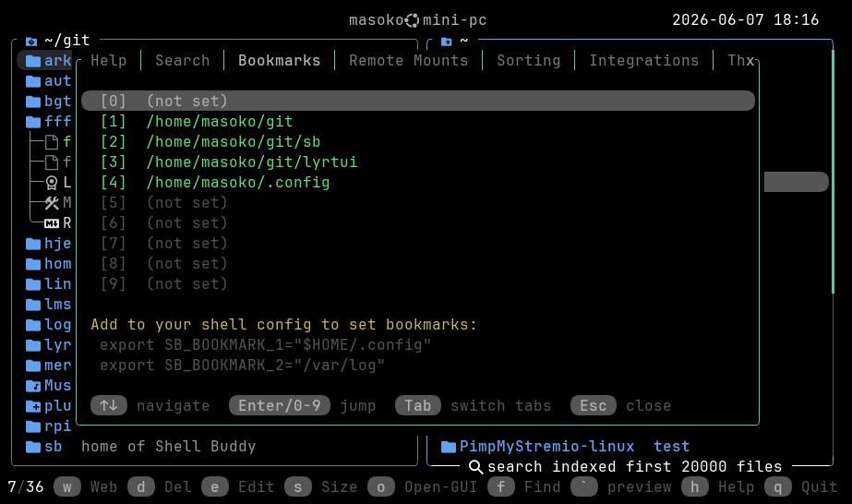
Task: Click the right pane scrollbar
Action: click(833, 171)
